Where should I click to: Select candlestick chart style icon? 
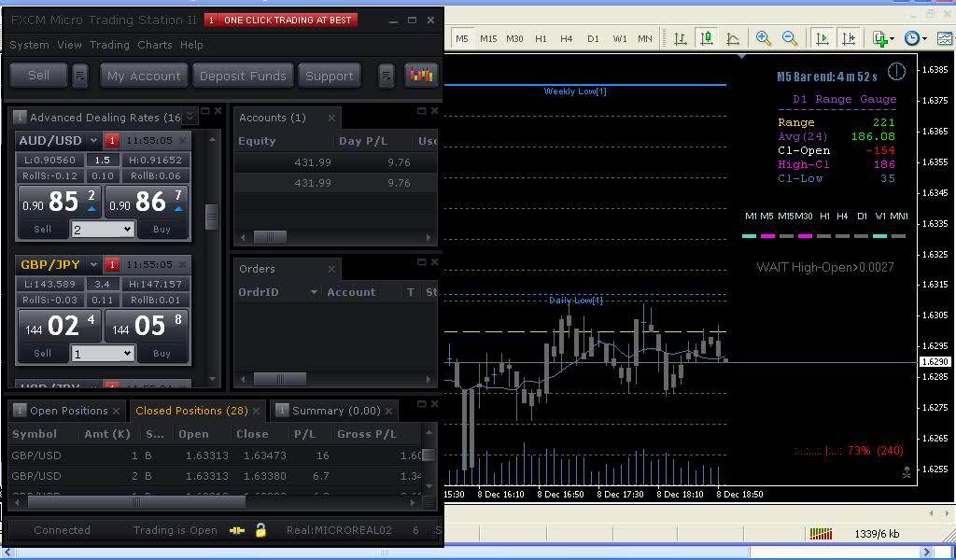click(707, 38)
